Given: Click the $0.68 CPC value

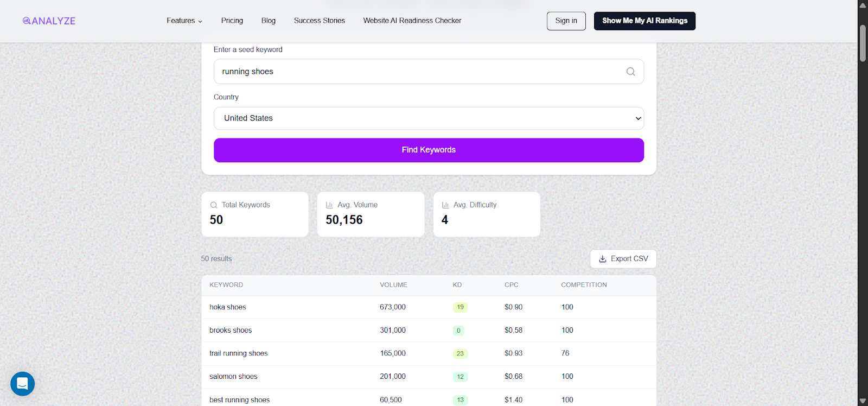Looking at the screenshot, I should (x=513, y=376).
